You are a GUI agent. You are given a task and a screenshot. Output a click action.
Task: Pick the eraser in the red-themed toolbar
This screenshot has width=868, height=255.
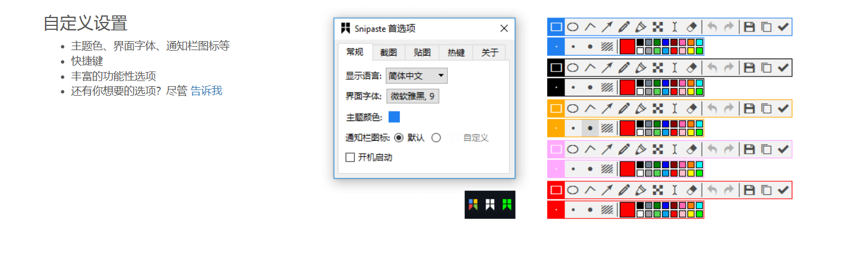pyautogui.click(x=692, y=190)
